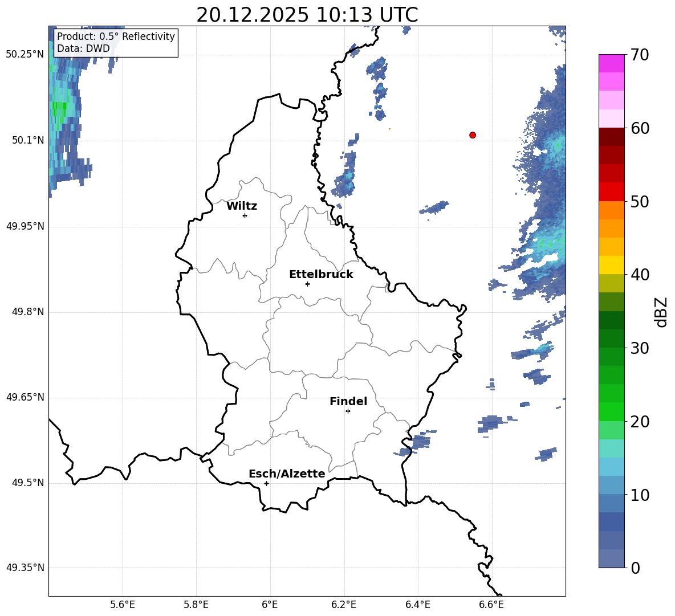Click the colorbar tick value 50

640,201
